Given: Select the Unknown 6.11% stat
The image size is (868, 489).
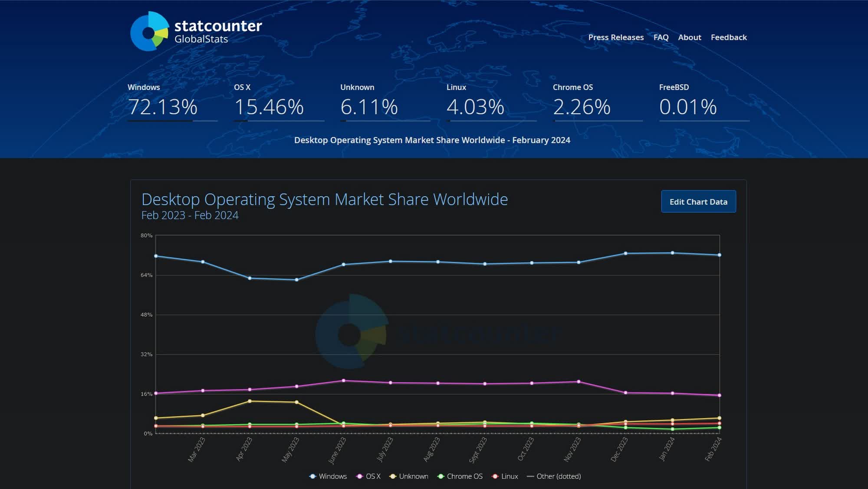Looking at the screenshot, I should tap(385, 102).
